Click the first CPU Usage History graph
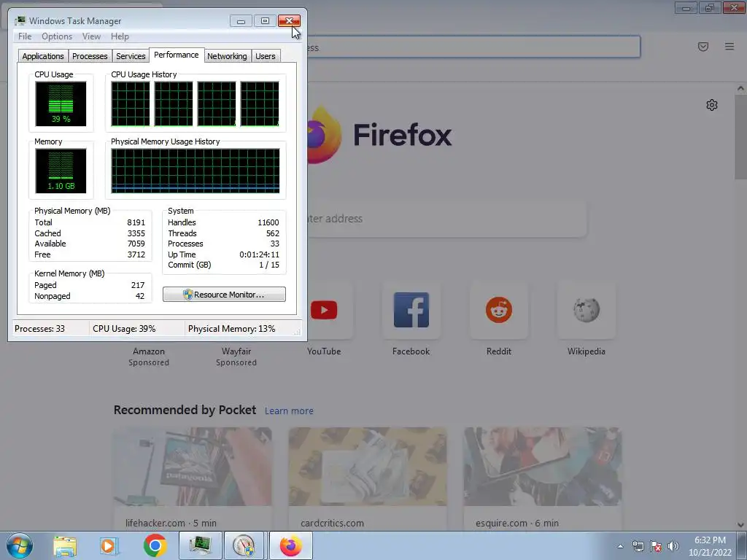 click(130, 104)
